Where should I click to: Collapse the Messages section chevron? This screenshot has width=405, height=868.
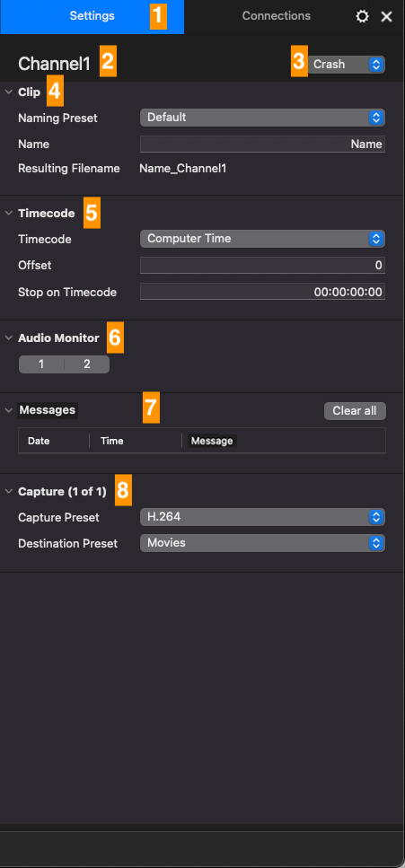[9, 410]
